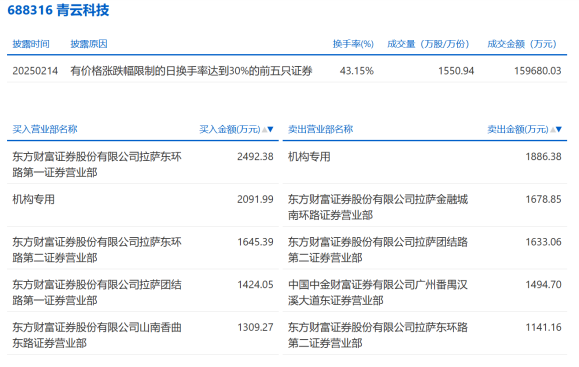Sort ascending by 买入金额 arrow
Screen dimensions: 579x367
[264, 129]
